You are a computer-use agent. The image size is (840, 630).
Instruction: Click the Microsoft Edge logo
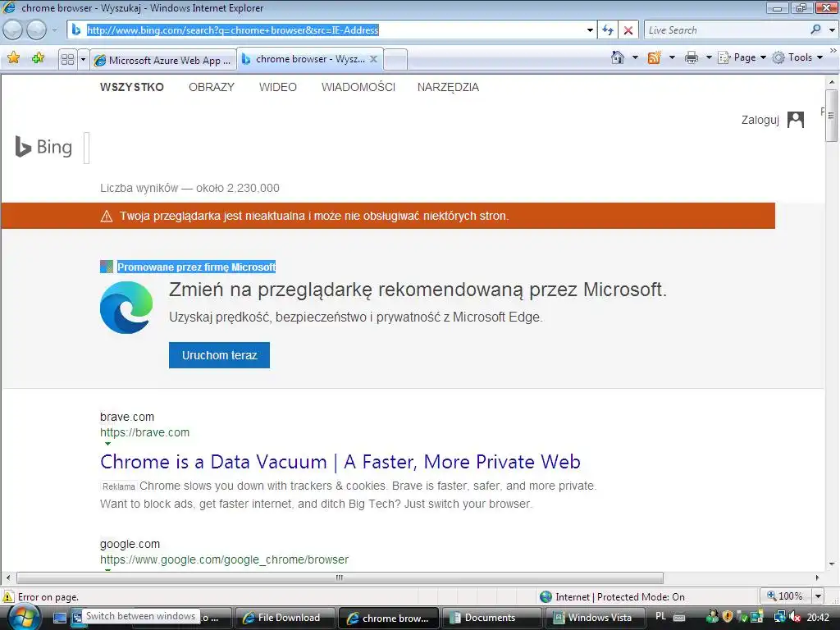click(126, 308)
